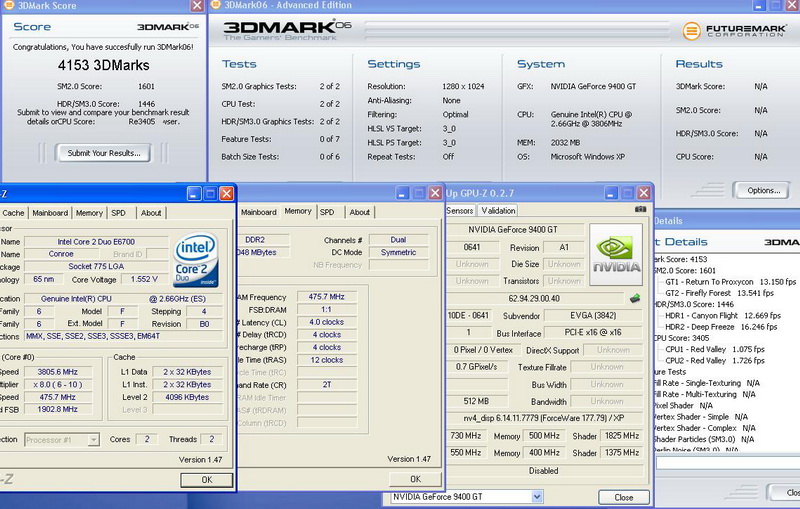
Task: Close the 3DMark Score window
Action: tap(197, 6)
